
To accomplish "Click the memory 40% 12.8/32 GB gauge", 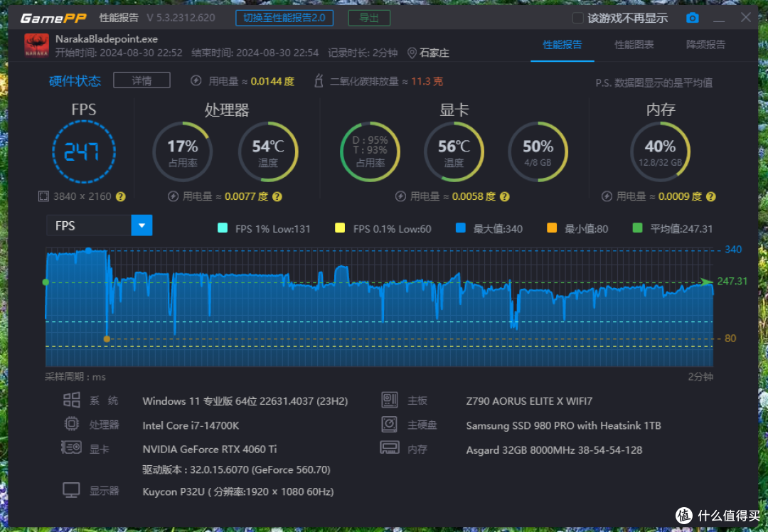I will [660, 152].
